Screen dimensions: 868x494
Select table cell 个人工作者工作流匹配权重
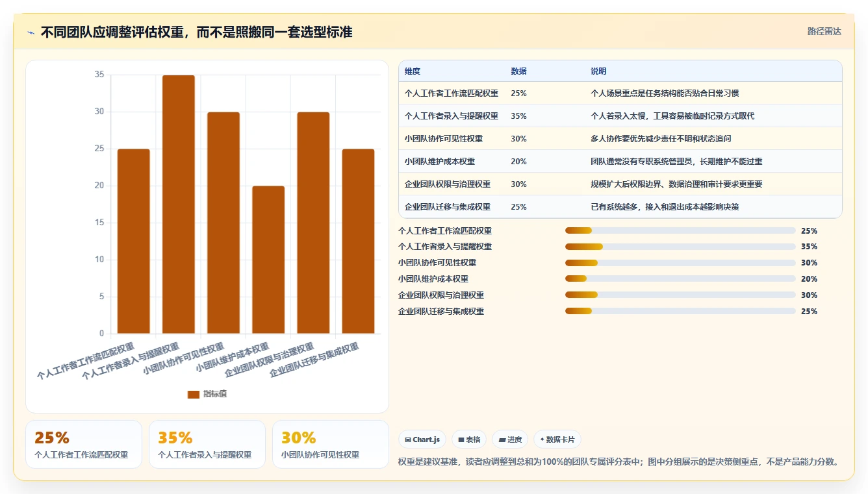[x=452, y=93]
